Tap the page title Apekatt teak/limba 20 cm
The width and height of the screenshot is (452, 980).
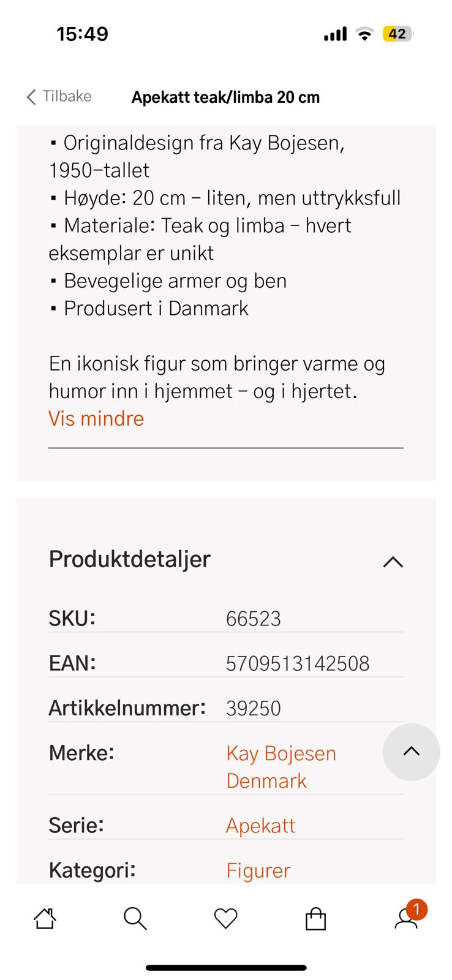pos(225,97)
